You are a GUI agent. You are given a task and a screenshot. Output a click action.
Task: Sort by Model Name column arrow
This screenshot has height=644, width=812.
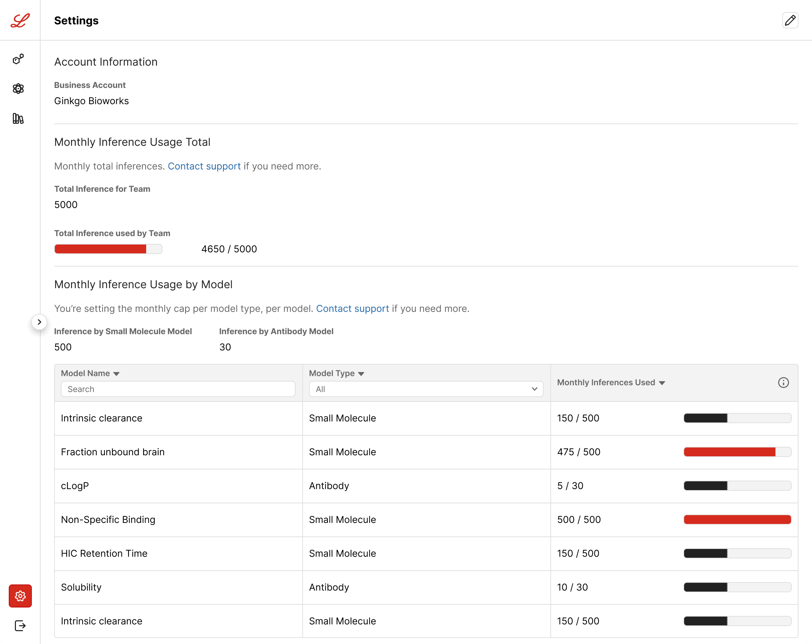[x=116, y=374]
